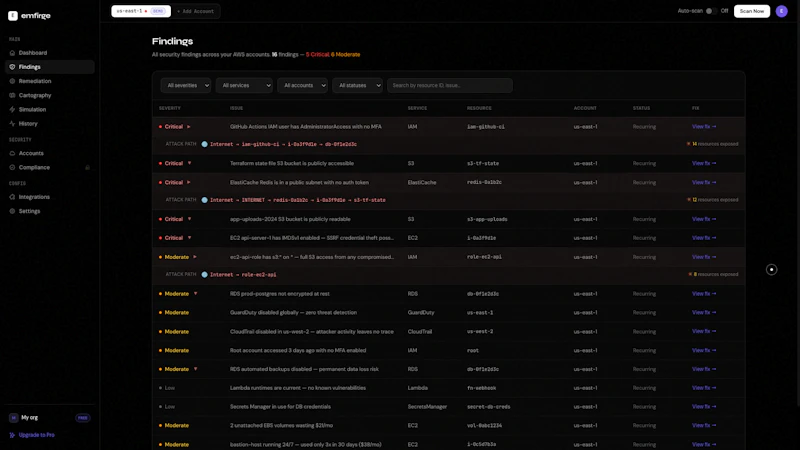Click the Remediation sidebar icon
The width and height of the screenshot is (800, 450).
coord(12,81)
